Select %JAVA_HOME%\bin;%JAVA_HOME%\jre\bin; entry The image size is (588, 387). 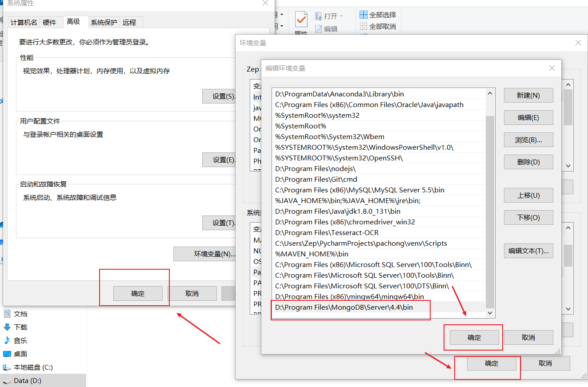click(x=379, y=200)
